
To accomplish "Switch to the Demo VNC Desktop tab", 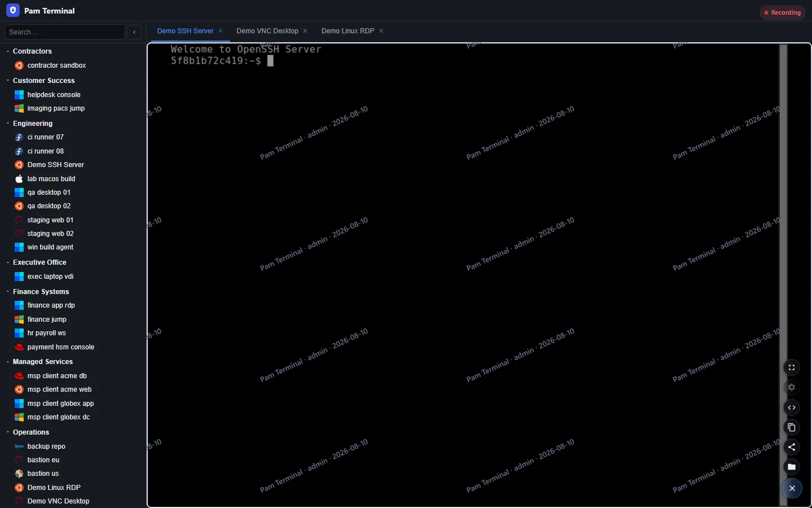I will (267, 31).
